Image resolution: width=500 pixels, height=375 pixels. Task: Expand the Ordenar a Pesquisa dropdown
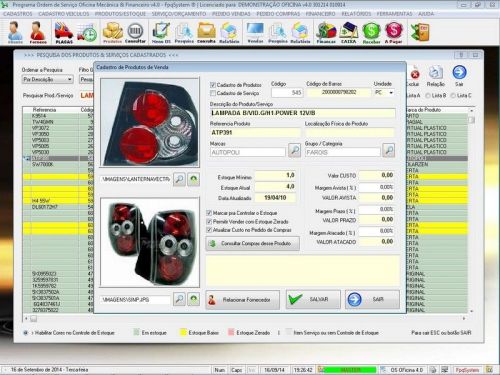pos(69,79)
